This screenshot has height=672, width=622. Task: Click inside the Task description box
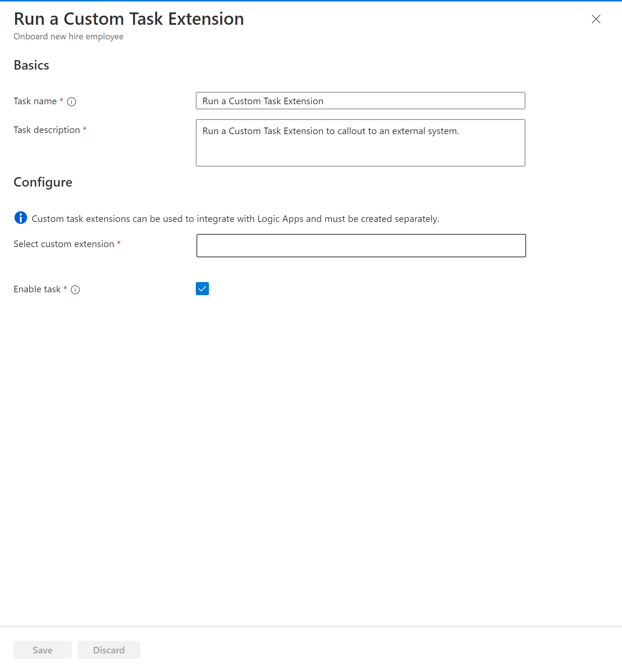(361, 143)
